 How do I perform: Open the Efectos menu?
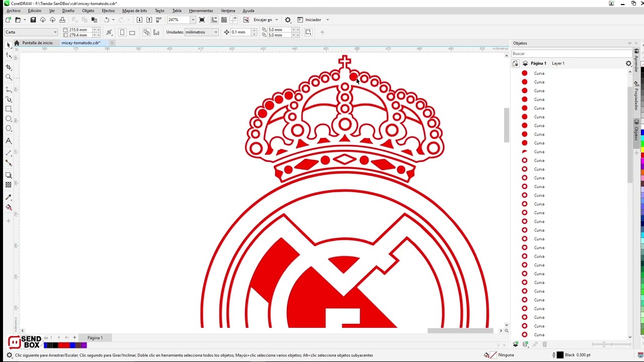(x=108, y=11)
